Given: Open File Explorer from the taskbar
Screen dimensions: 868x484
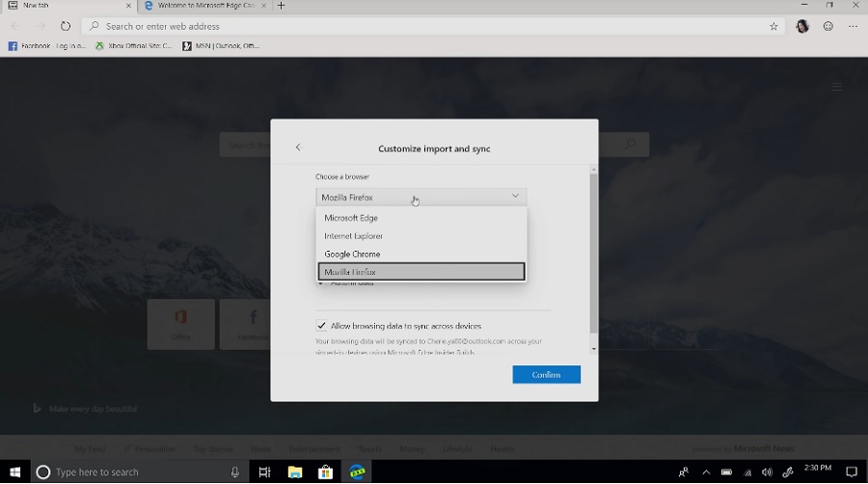Looking at the screenshot, I should click(295, 472).
